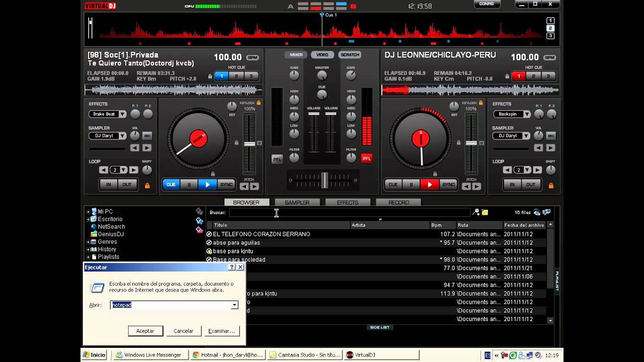The width and height of the screenshot is (644, 362).
Task: Click left deck keylock padlock icon
Action: pyautogui.click(x=259, y=103)
